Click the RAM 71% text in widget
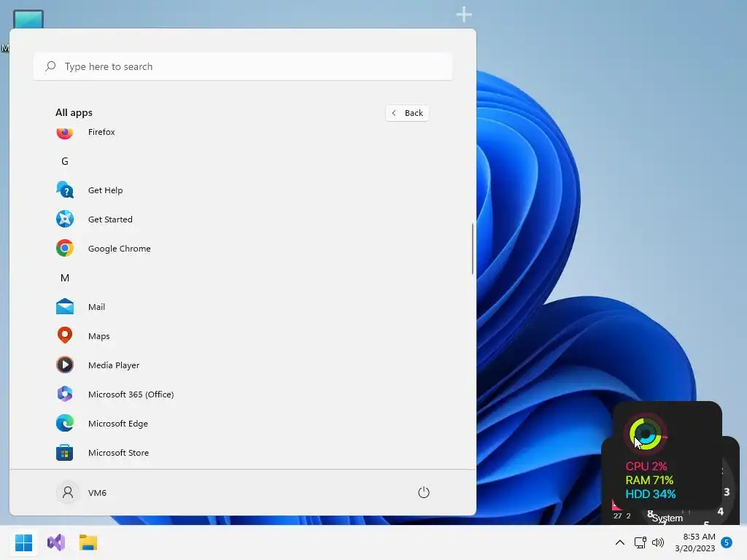 pos(649,480)
